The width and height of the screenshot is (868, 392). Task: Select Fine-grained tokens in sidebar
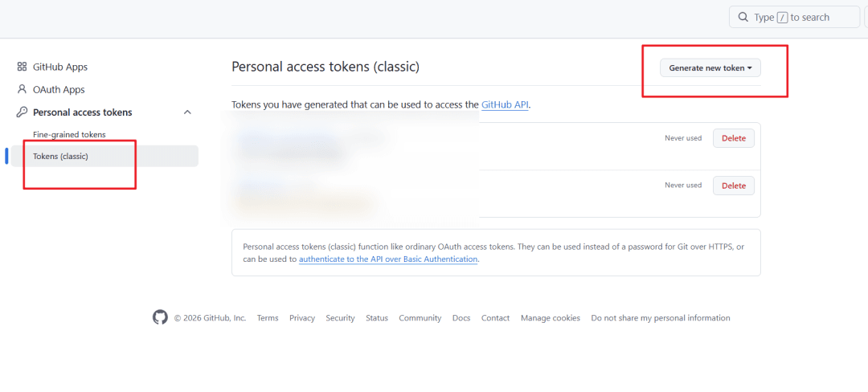69,135
